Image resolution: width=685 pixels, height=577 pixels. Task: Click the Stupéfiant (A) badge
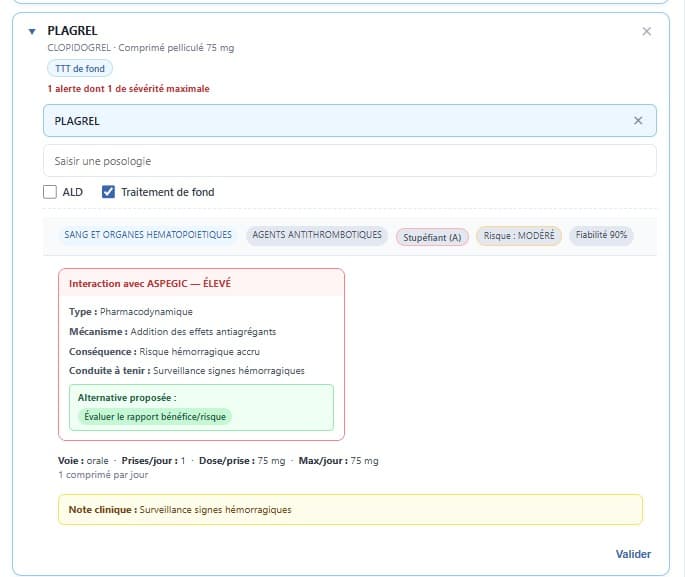432,237
